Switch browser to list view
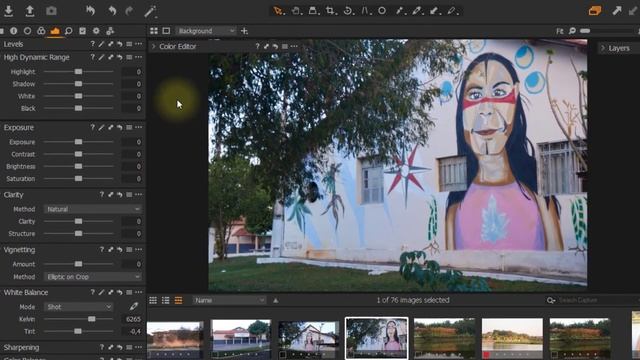640x360 pixels. tap(165, 300)
